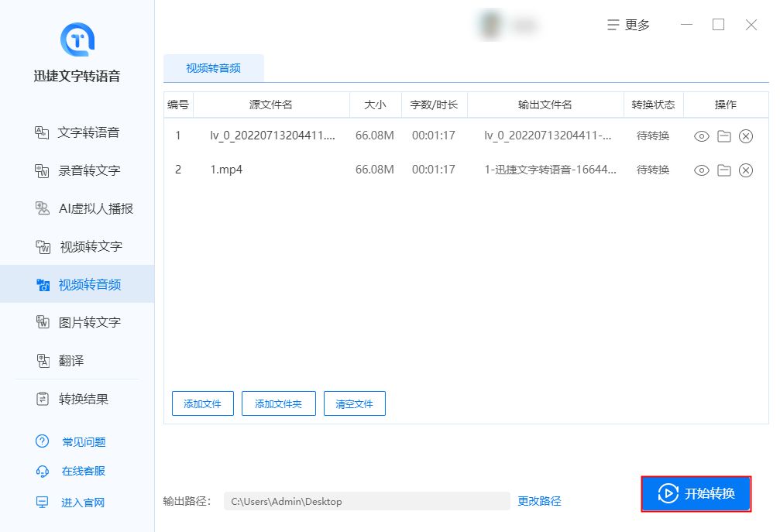Click the 录音转文字 sidebar icon

[42, 170]
